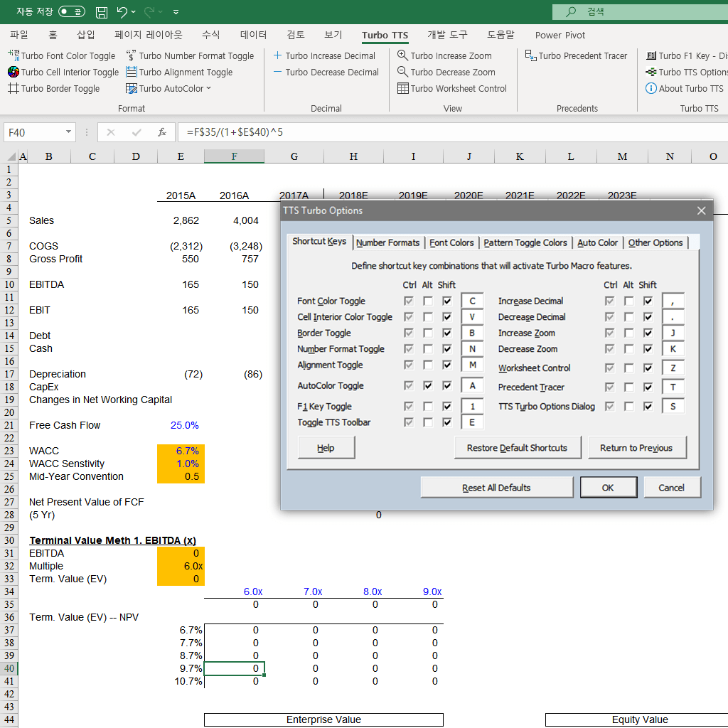Click the search magnifier icon in title bar

tap(571, 11)
